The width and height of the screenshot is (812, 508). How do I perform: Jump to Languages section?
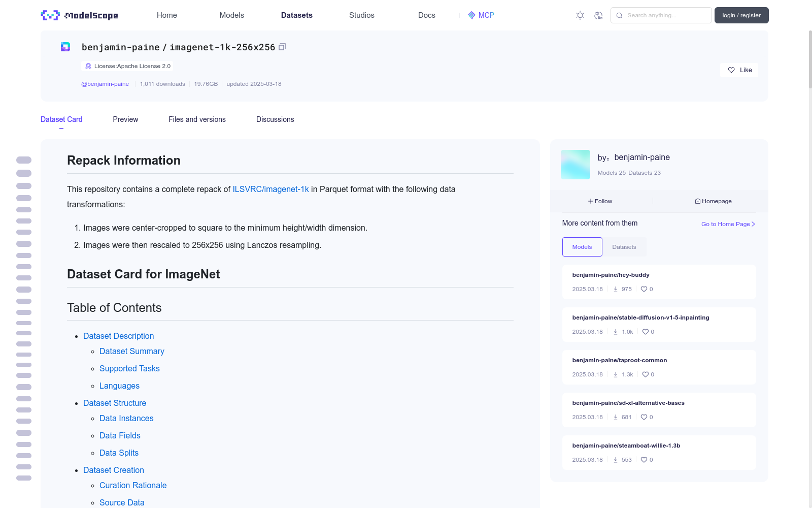tap(119, 386)
